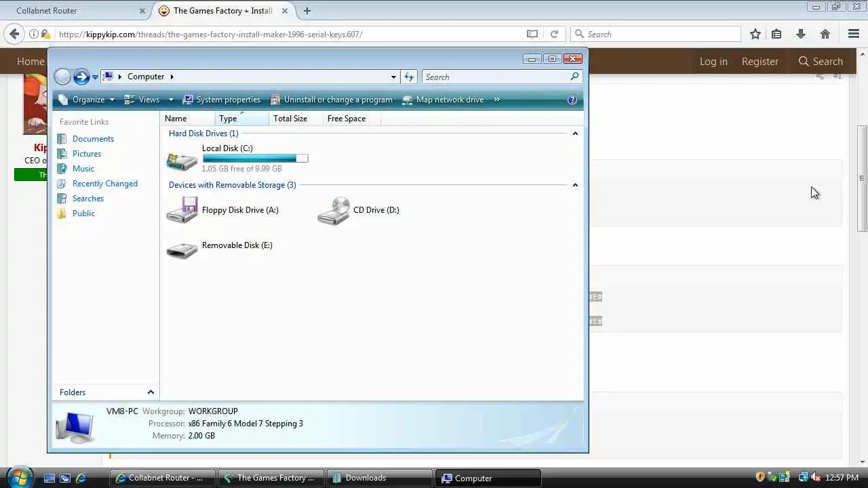Open Firefox hamburger menu

[x=854, y=34]
